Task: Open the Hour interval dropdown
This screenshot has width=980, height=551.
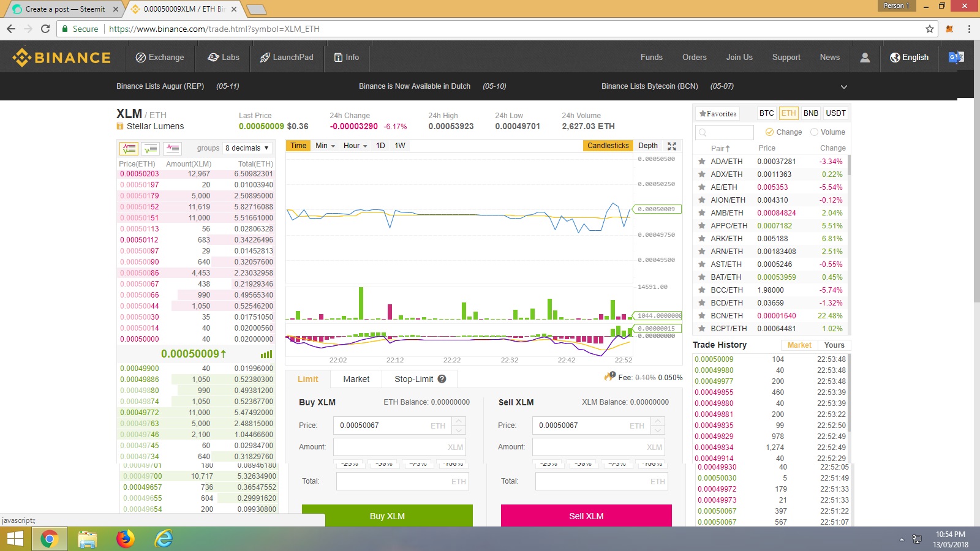Action: coord(355,146)
